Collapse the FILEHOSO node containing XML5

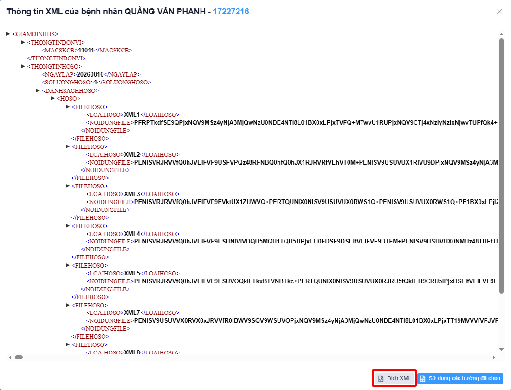pyautogui.click(x=68, y=265)
